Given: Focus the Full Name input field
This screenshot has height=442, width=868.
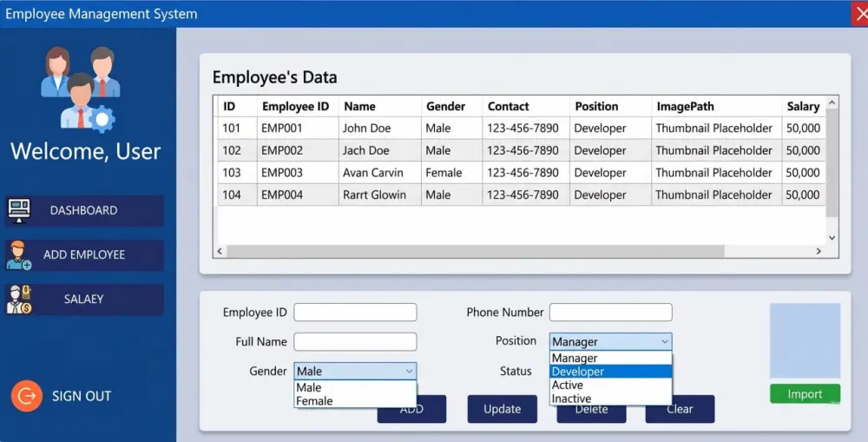Looking at the screenshot, I should coord(355,342).
